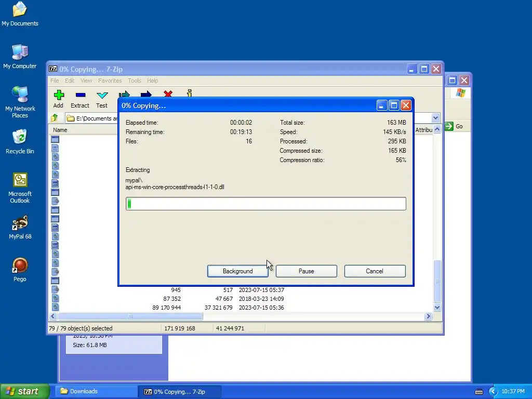Click the scroll up arrow in file list
532x399 pixels.
click(x=437, y=129)
